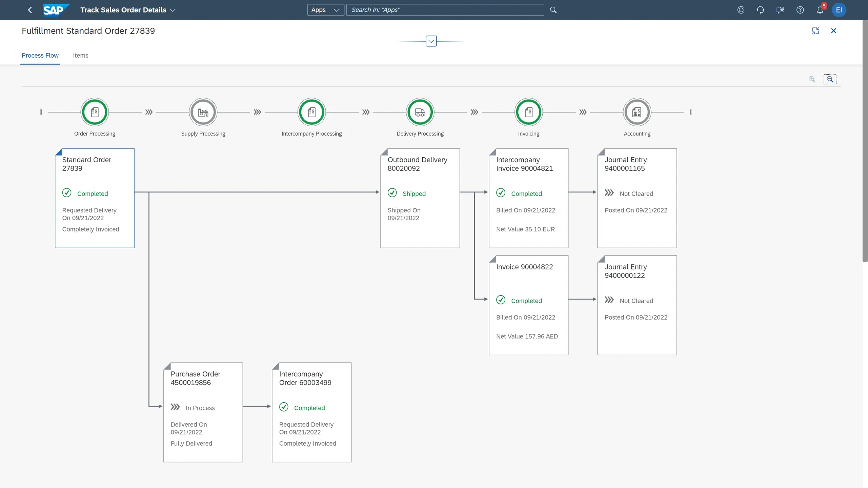Open the Apps search scope dropdown

coord(325,10)
